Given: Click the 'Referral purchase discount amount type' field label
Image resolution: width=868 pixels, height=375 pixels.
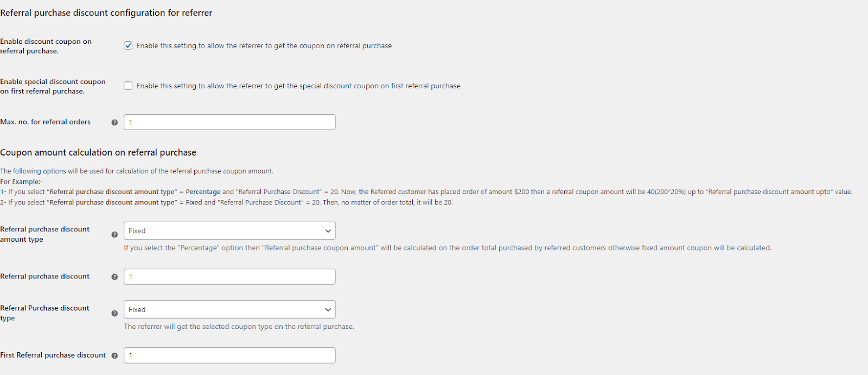Looking at the screenshot, I should [44, 234].
